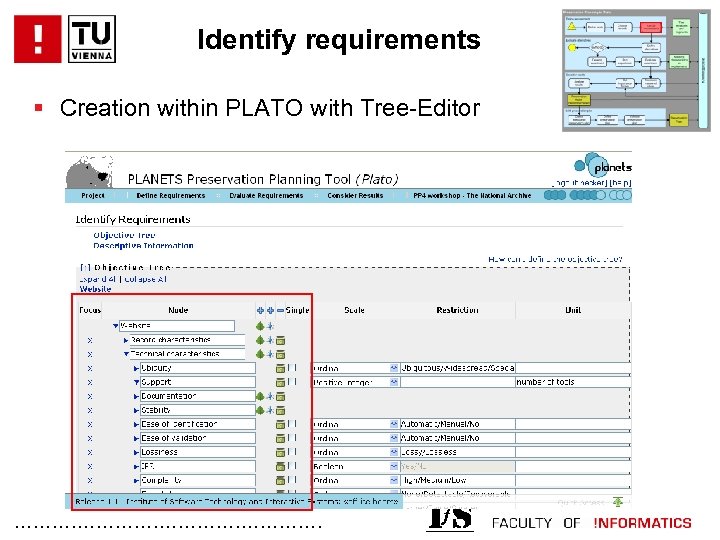Click the planning workflow diagram thumbnail
This screenshot has height=540, width=720.
(x=636, y=71)
